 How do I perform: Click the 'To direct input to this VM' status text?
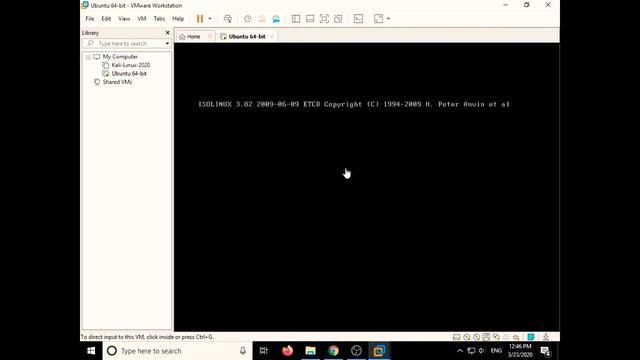(x=147, y=337)
